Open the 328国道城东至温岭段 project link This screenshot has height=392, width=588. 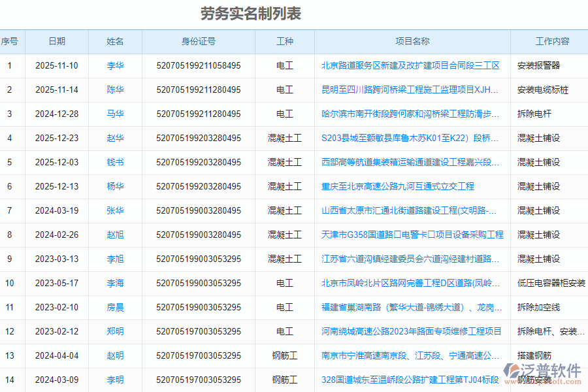coord(410,380)
